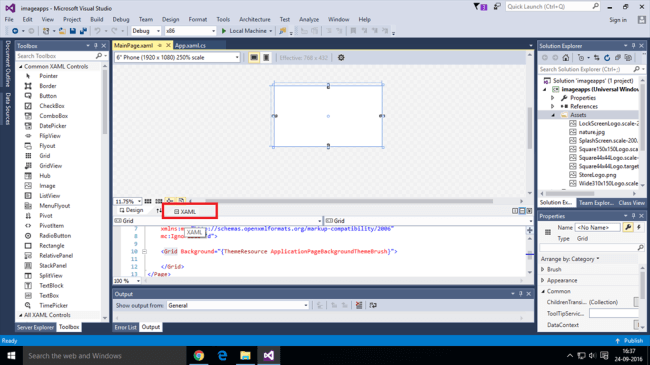Collapse the Assets folder in Solution Explorer
650x365 pixels.
point(553,115)
